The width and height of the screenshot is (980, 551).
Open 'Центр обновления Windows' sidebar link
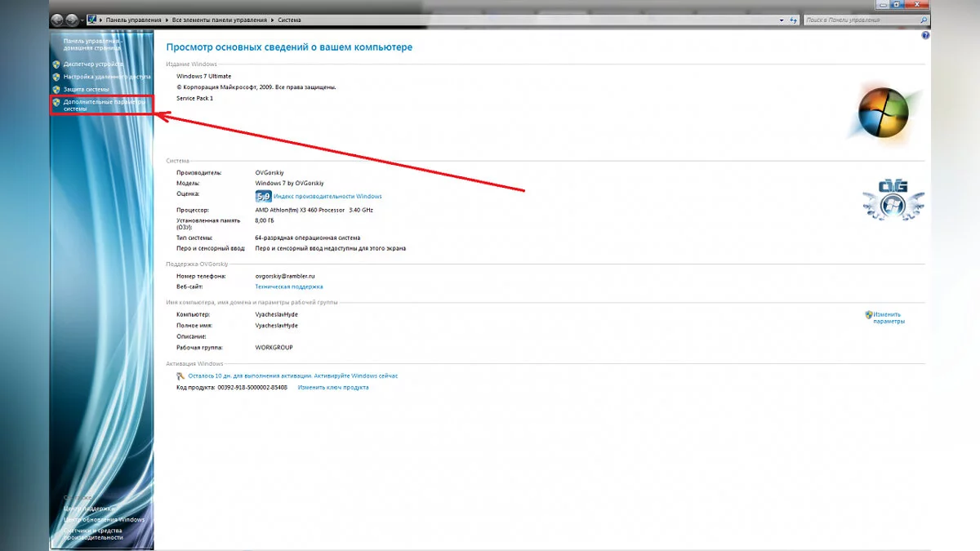pyautogui.click(x=104, y=520)
